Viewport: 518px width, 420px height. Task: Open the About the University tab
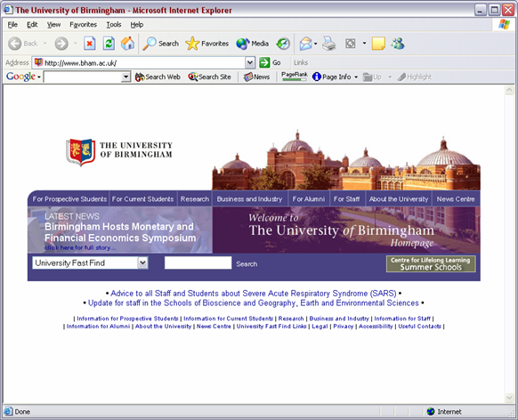point(399,198)
